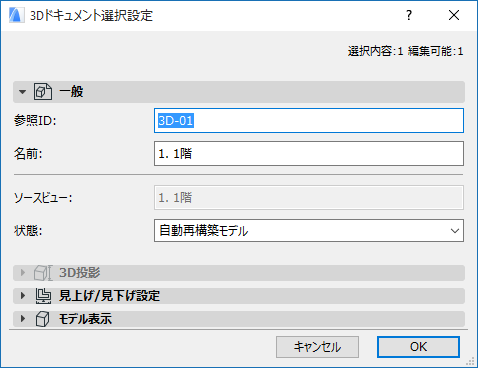
Task: Click the 3D投影 header text
Action: coord(80,273)
